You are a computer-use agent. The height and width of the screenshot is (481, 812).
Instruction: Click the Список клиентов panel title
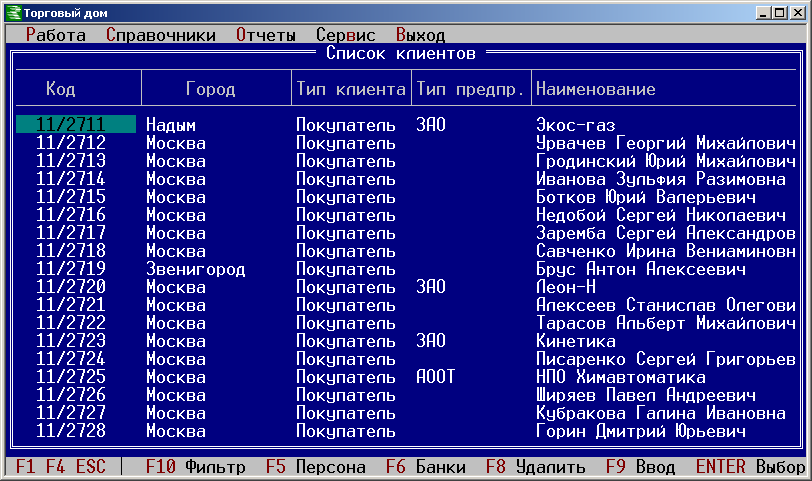point(401,53)
